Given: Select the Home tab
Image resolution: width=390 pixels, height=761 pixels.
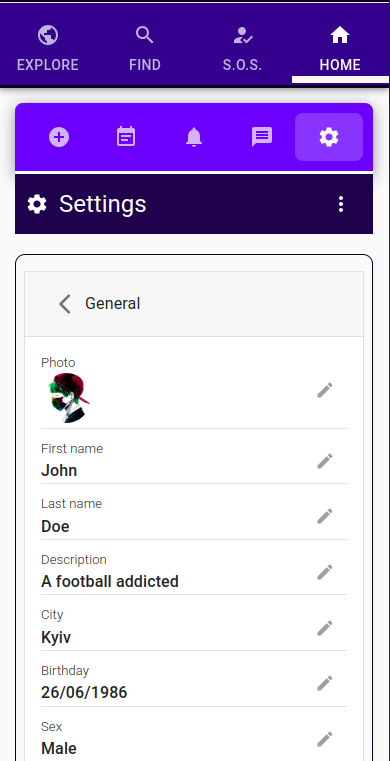Looking at the screenshot, I should pyautogui.click(x=340, y=49).
